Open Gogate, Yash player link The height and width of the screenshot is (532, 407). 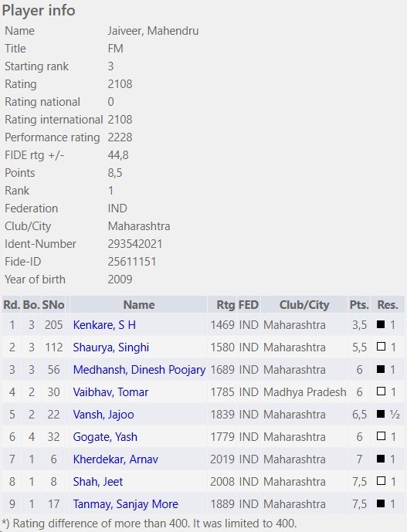click(105, 437)
